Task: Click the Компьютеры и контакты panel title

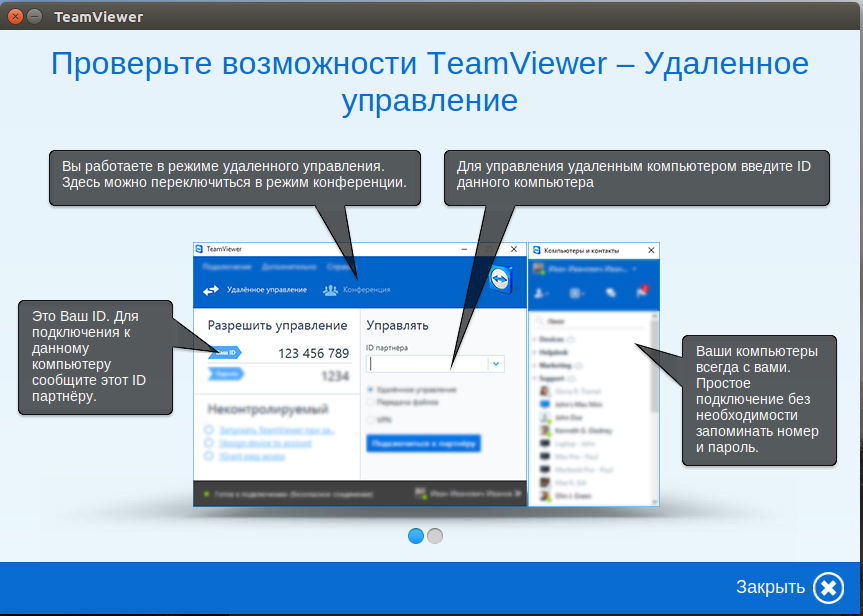Action: click(581, 250)
